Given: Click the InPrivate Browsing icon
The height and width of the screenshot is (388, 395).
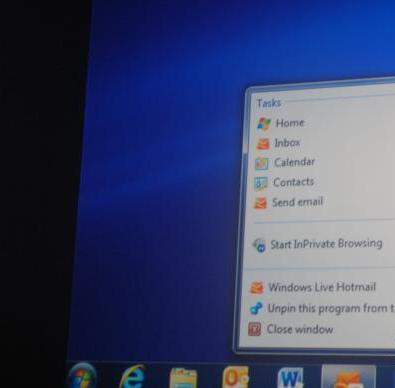Looking at the screenshot, I should click(x=259, y=246).
